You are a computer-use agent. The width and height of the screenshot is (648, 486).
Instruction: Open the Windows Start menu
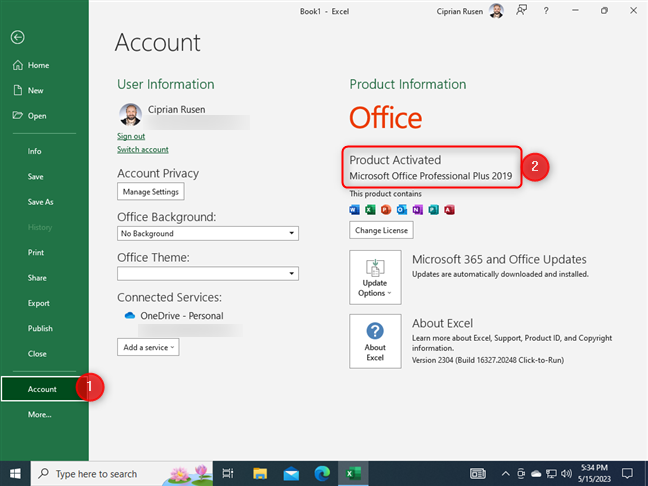pos(15,474)
